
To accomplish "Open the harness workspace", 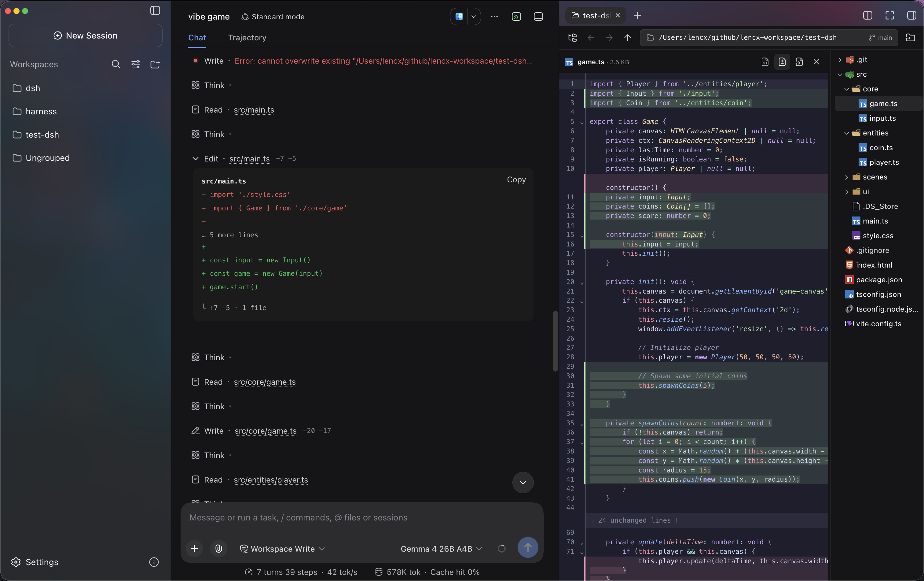I will (x=86, y=111).
